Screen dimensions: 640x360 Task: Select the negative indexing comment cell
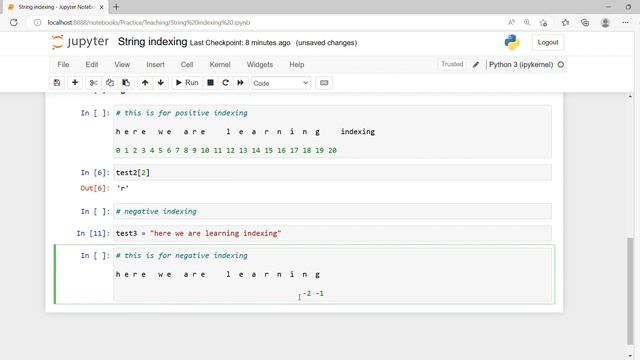332,211
